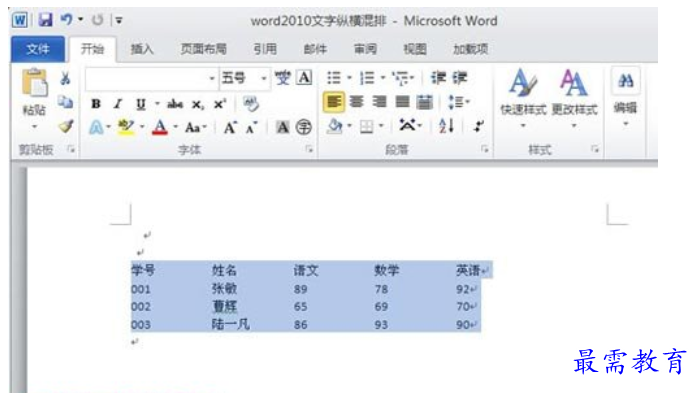Viewport: 695px width, 393px height.
Task: Open the font color dropdown arrow
Action: point(176,127)
